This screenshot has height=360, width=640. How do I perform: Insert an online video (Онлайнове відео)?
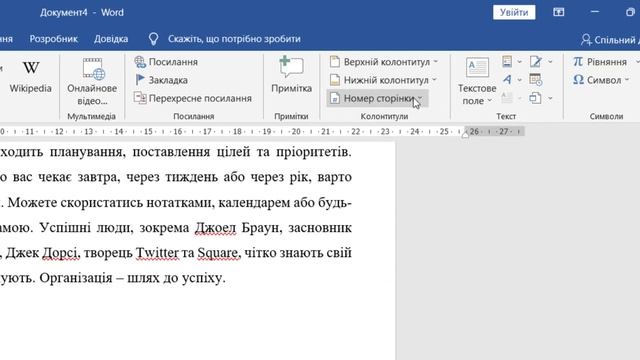92,82
